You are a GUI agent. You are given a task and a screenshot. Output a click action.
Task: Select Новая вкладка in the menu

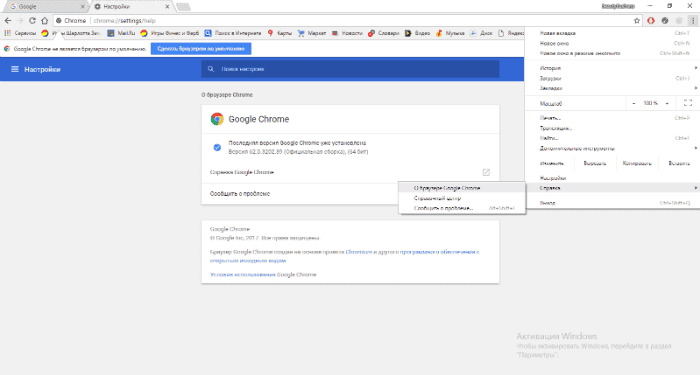click(612, 33)
